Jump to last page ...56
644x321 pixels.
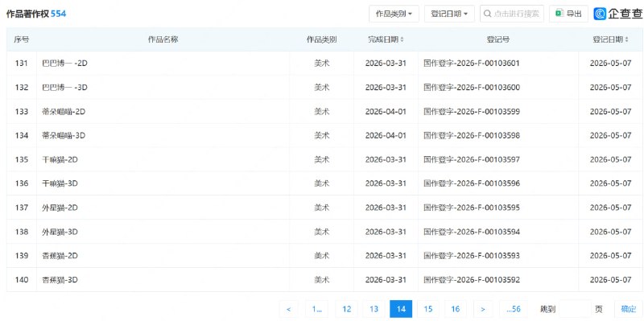point(513,309)
